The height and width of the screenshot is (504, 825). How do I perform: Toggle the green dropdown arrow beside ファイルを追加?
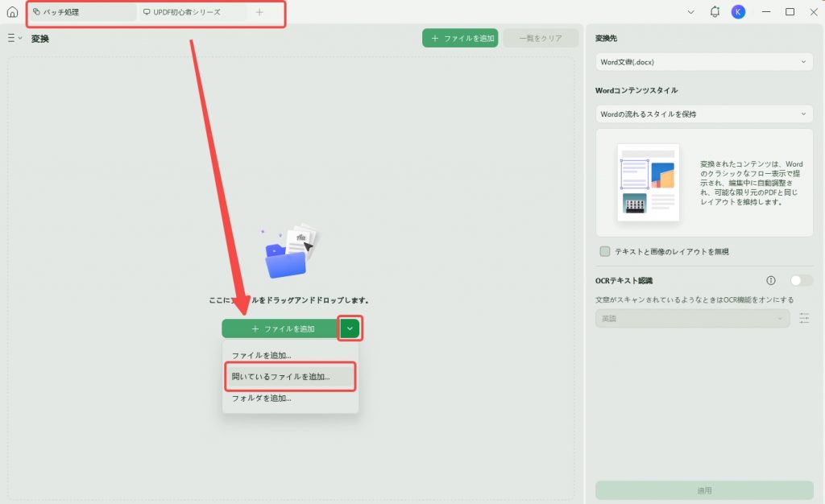350,328
